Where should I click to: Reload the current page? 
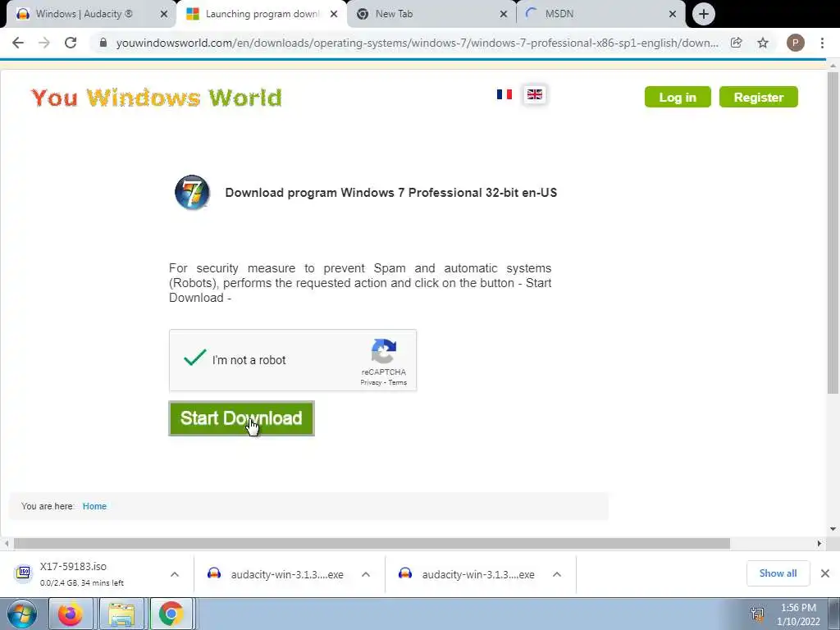71,43
